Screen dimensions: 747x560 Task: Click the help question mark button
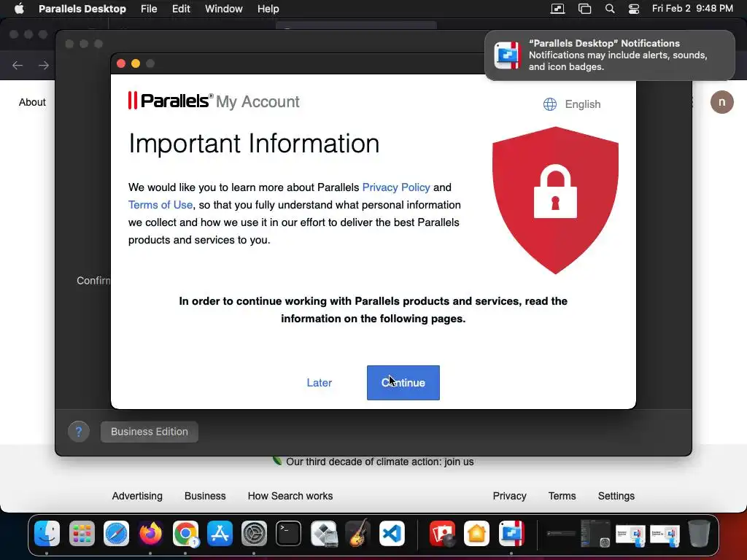pos(79,432)
